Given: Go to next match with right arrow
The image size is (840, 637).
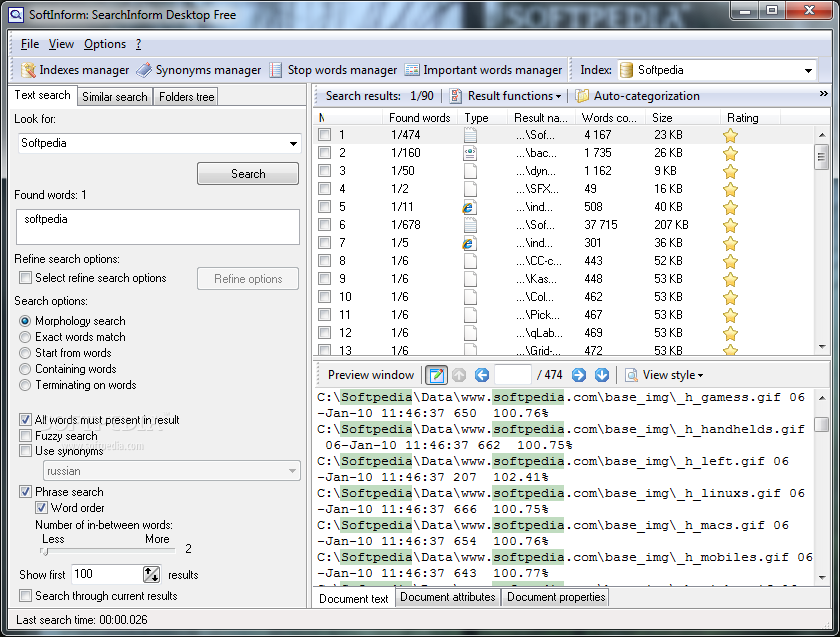Looking at the screenshot, I should (579, 375).
